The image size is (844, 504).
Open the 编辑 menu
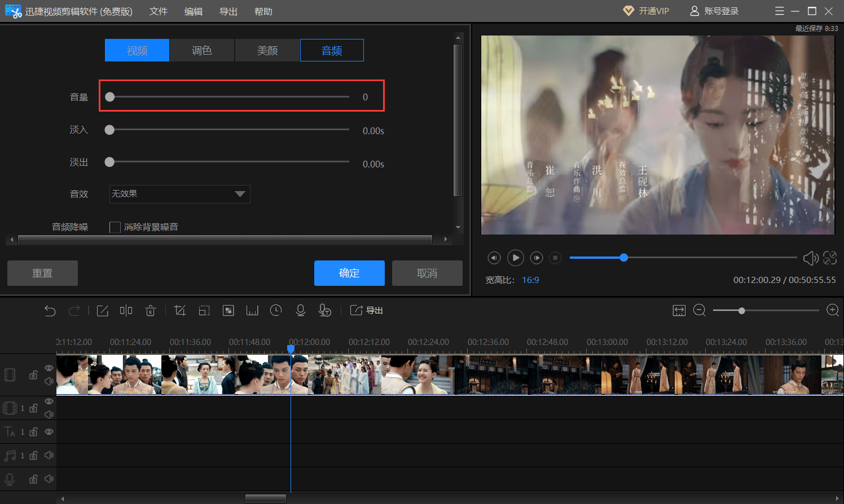click(194, 11)
